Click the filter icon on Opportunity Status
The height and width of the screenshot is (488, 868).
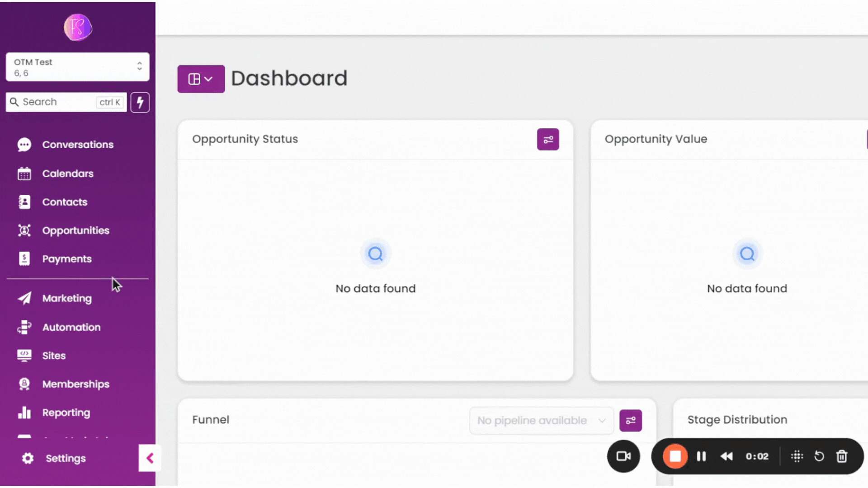[x=547, y=139]
